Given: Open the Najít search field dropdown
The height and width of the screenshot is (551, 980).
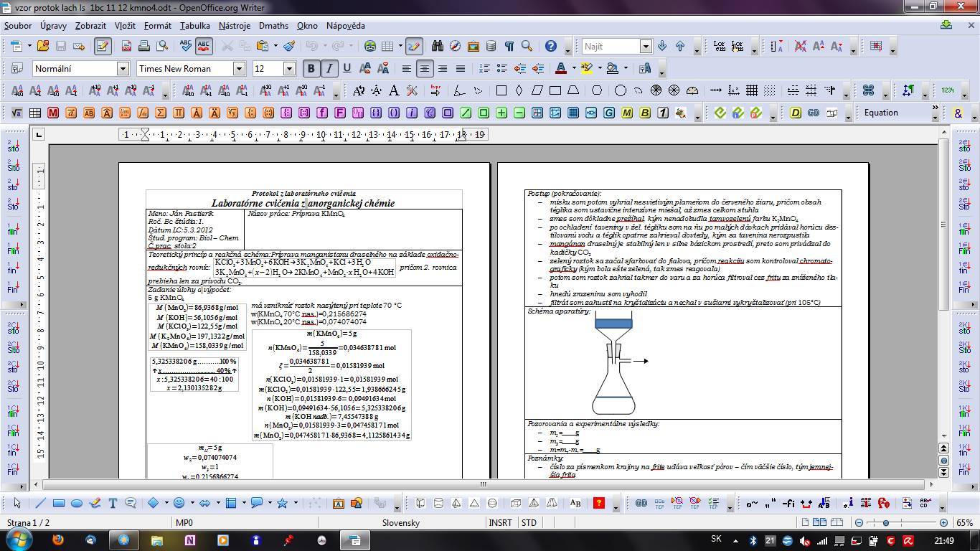Looking at the screenshot, I should [x=646, y=47].
